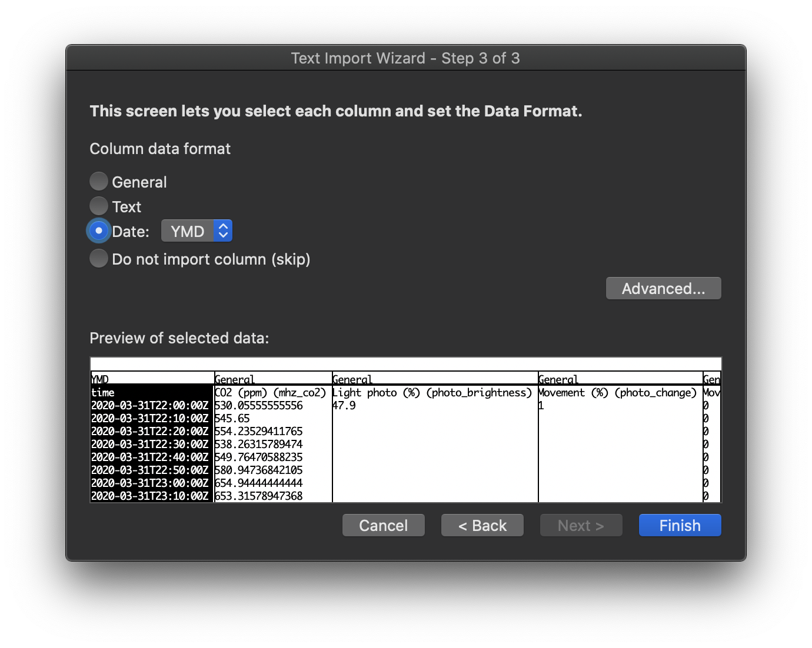Screen dimensions: 812x648
Task: Cancel the Text Import Wizard
Action: point(383,525)
